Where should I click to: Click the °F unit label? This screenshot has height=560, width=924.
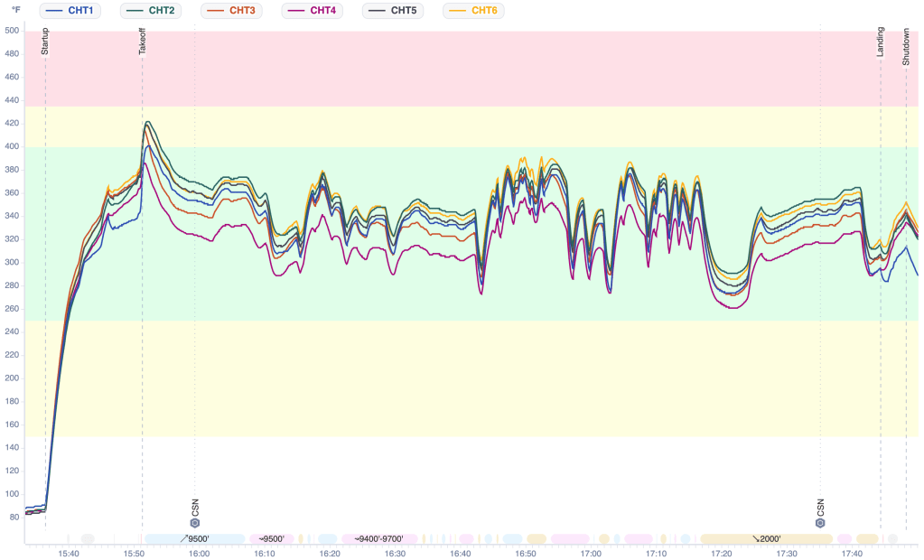pyautogui.click(x=16, y=10)
